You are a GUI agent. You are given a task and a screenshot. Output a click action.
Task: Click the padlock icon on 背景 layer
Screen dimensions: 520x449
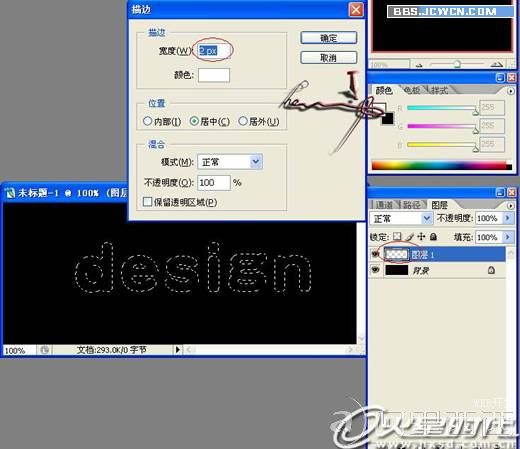tap(491, 270)
